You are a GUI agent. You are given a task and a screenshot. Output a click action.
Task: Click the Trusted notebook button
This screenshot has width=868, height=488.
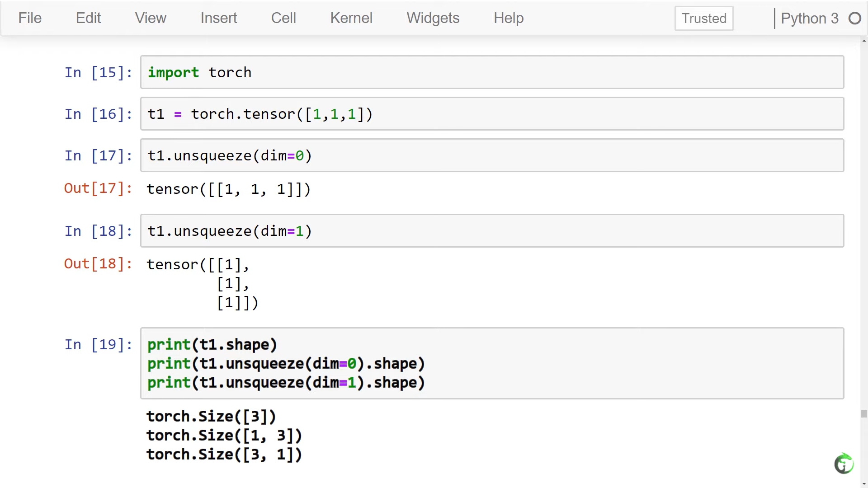(704, 19)
